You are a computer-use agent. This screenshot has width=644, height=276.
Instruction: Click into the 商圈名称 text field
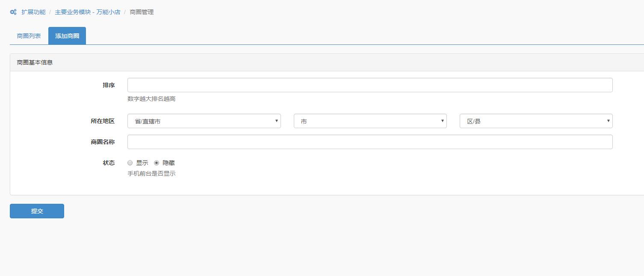click(x=369, y=142)
